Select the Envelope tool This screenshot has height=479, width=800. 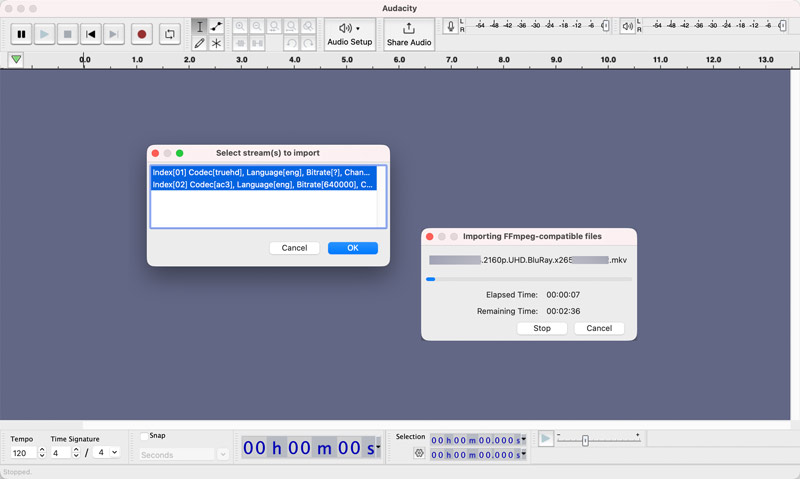[216, 27]
